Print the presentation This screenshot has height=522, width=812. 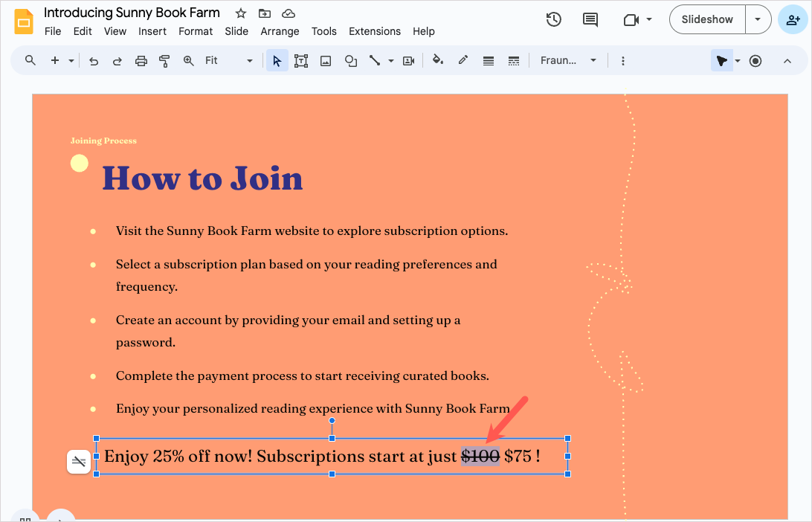tap(141, 61)
